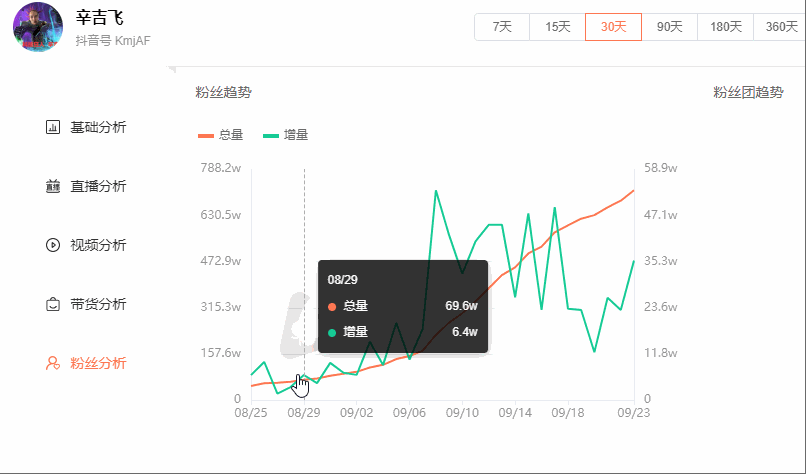Switch to the 180天 range
Image resolution: width=806 pixels, height=474 pixels.
[725, 27]
